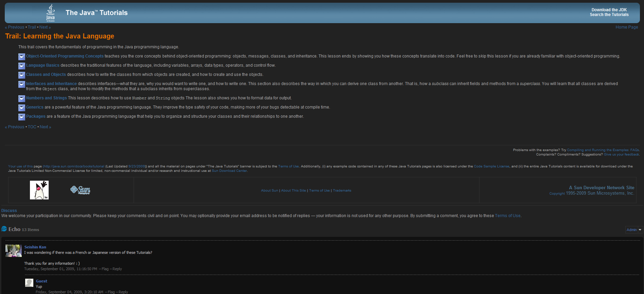Click lesson icon beside Language Basics
Screen dimensions: 644x294
[x=22, y=66]
